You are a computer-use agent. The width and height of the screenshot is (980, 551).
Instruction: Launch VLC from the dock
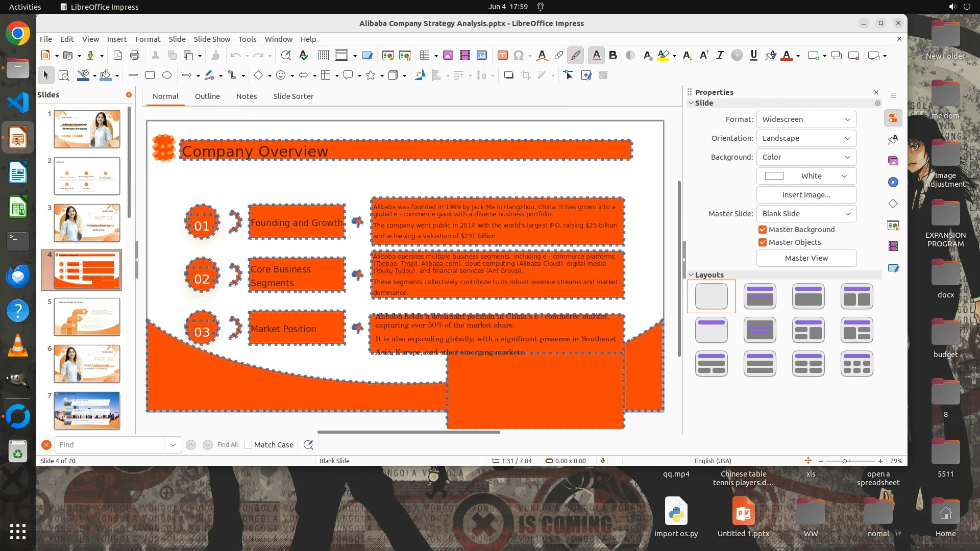[x=17, y=346]
